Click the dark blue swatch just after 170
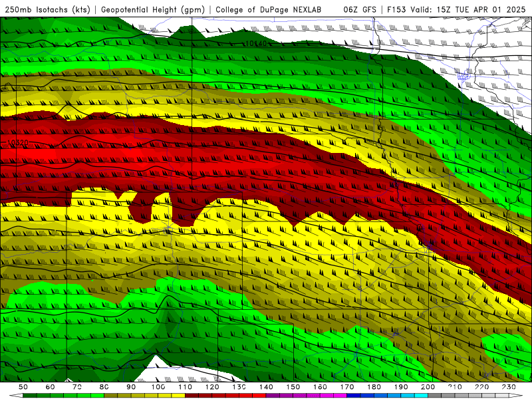Screen dimensions: 532x399 354,396
